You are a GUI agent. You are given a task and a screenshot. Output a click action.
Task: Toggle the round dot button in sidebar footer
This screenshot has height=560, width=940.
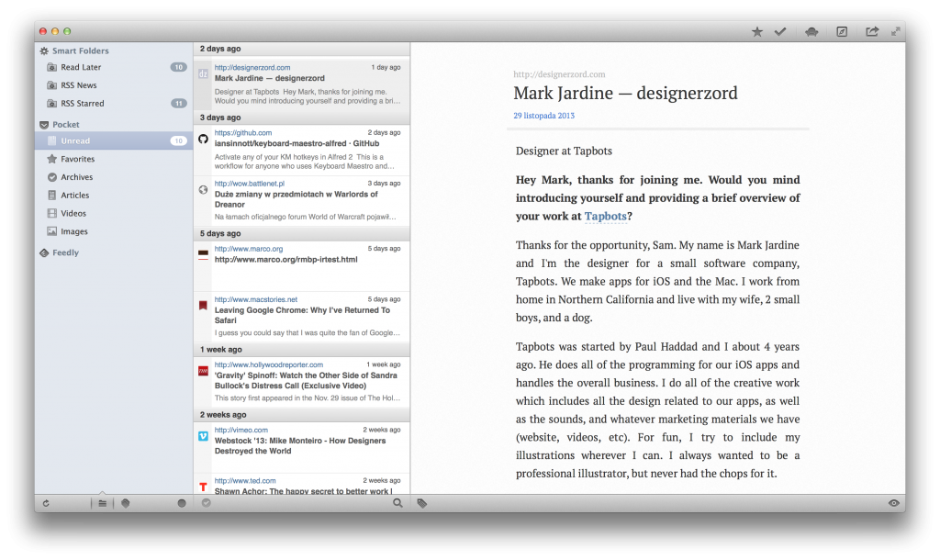pyautogui.click(x=182, y=503)
